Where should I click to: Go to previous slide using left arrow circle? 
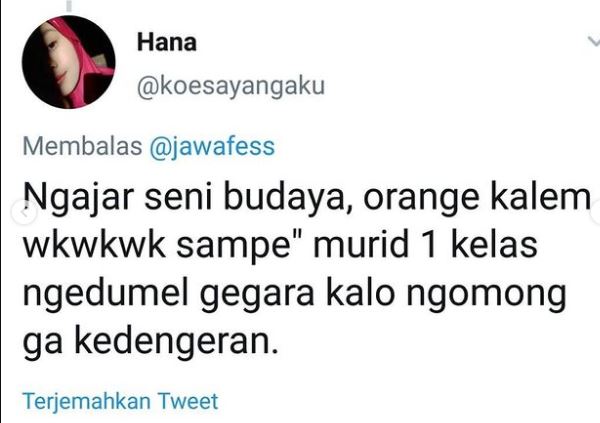[x=24, y=211]
